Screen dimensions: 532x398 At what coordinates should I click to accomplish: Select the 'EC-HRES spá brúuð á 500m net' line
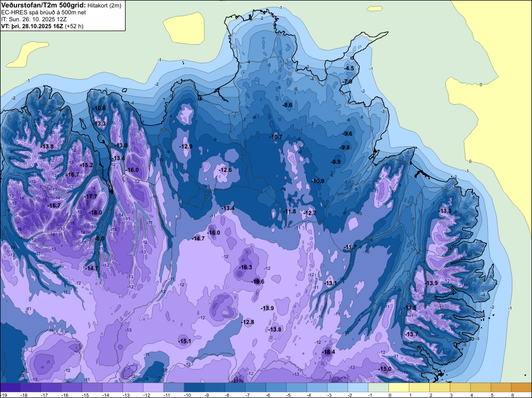pos(44,12)
